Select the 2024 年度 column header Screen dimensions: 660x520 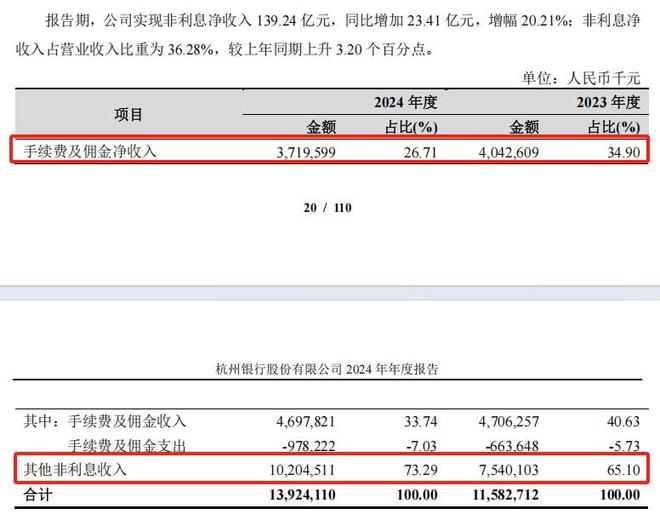[x=405, y=102]
